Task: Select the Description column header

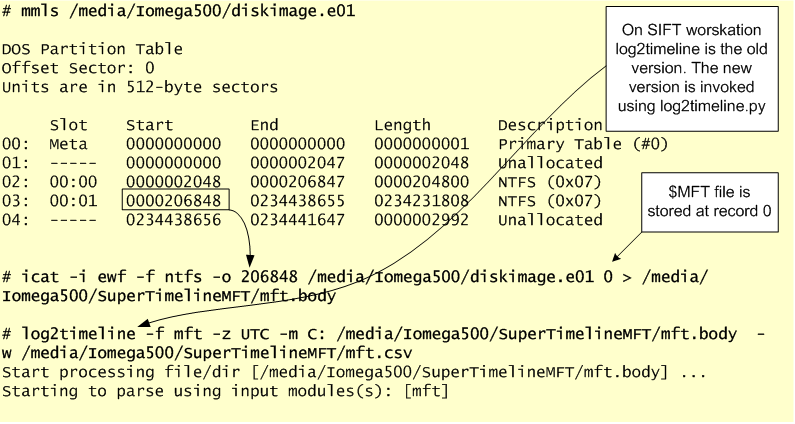Action: (548, 125)
